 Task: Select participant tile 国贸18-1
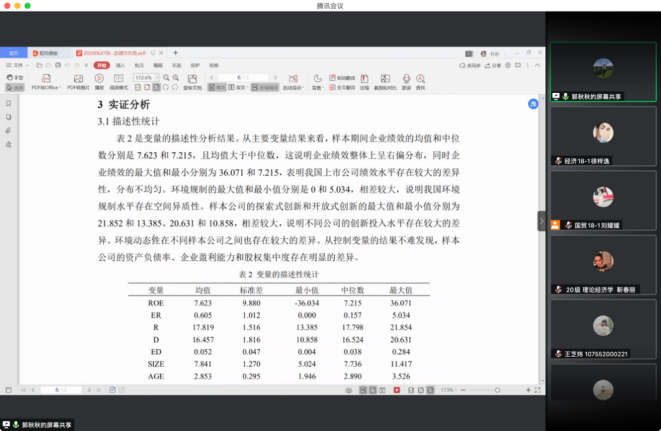pyautogui.click(x=603, y=200)
